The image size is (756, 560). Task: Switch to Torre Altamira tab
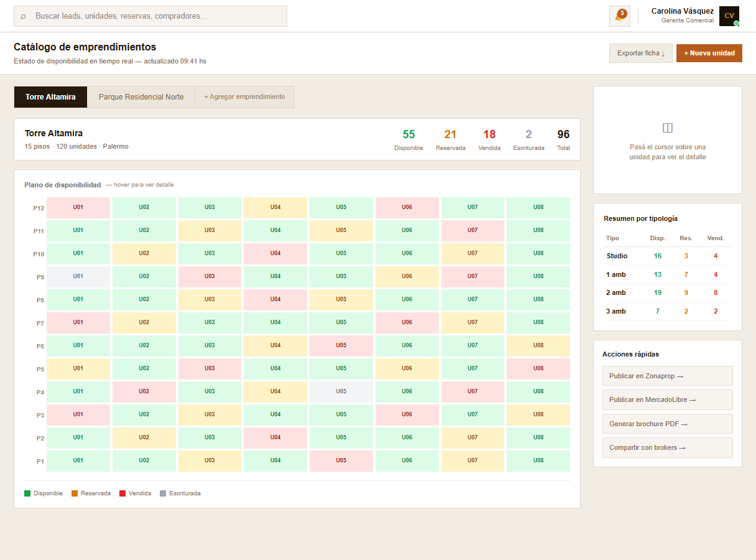point(50,97)
